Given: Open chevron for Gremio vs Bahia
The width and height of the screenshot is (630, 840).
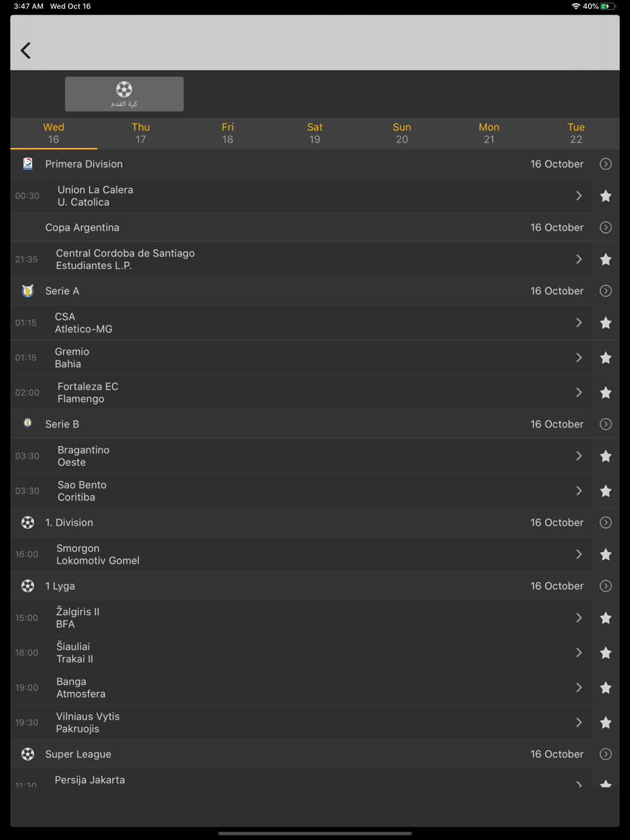Looking at the screenshot, I should point(578,358).
